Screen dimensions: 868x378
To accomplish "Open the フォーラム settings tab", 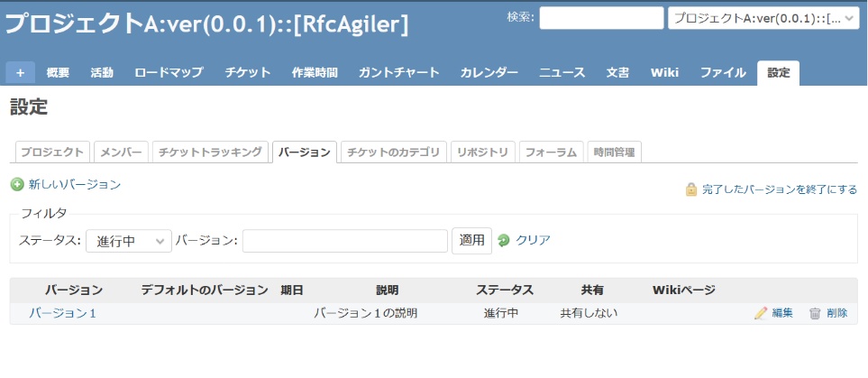I will click(x=552, y=152).
